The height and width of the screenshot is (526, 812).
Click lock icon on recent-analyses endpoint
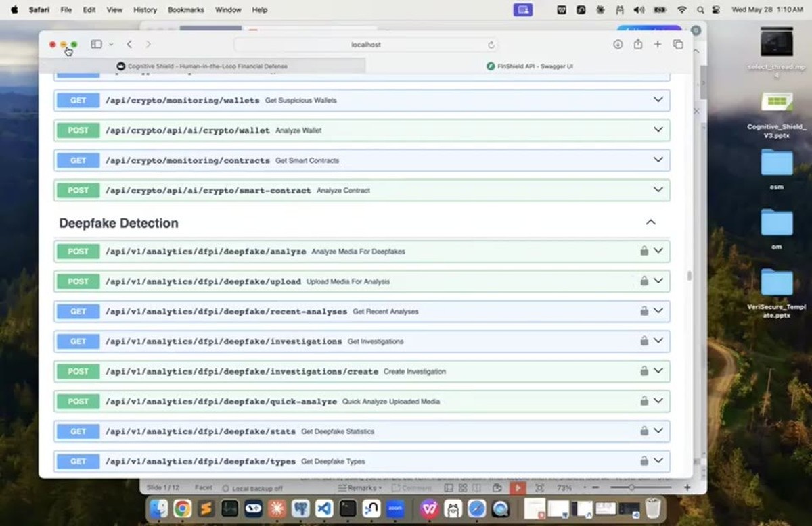pyautogui.click(x=644, y=311)
